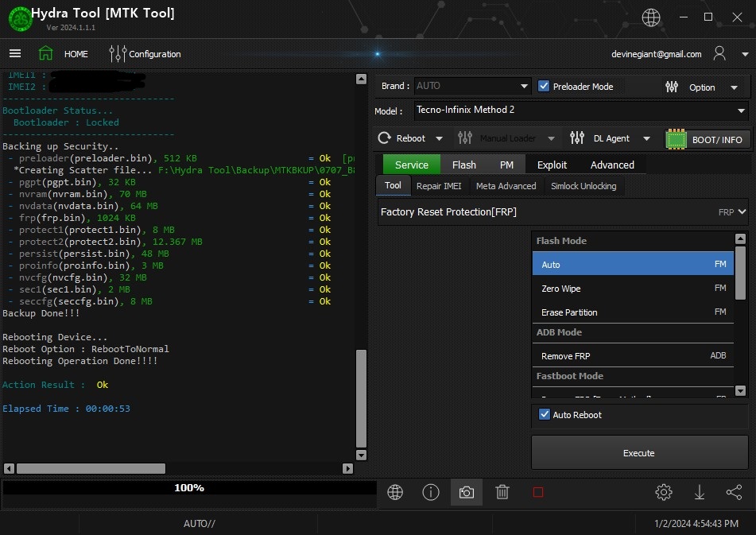Viewport: 756px width, 535px height.
Task: Open the hamburger menu
Action: coord(15,53)
